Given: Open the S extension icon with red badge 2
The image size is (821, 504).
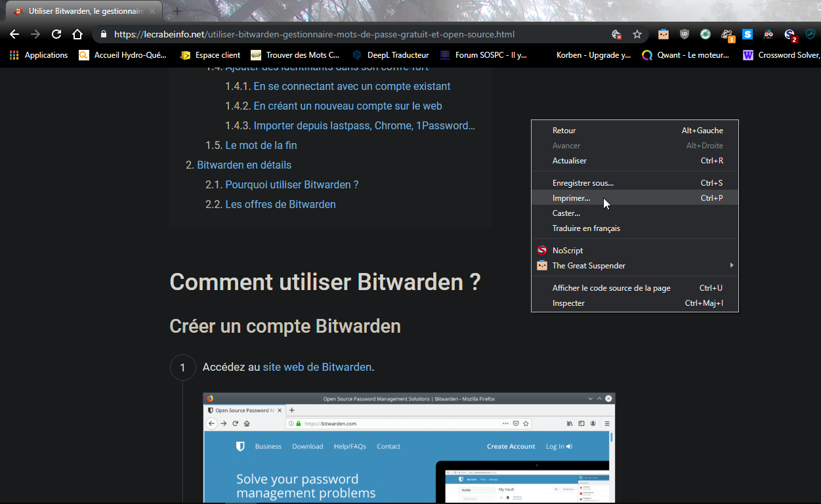Looking at the screenshot, I should pyautogui.click(x=790, y=35).
